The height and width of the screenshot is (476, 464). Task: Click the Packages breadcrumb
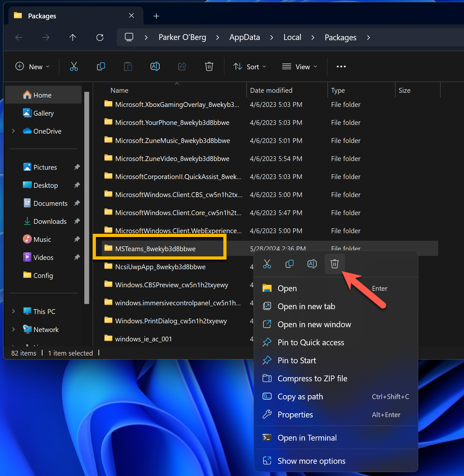[x=340, y=38]
